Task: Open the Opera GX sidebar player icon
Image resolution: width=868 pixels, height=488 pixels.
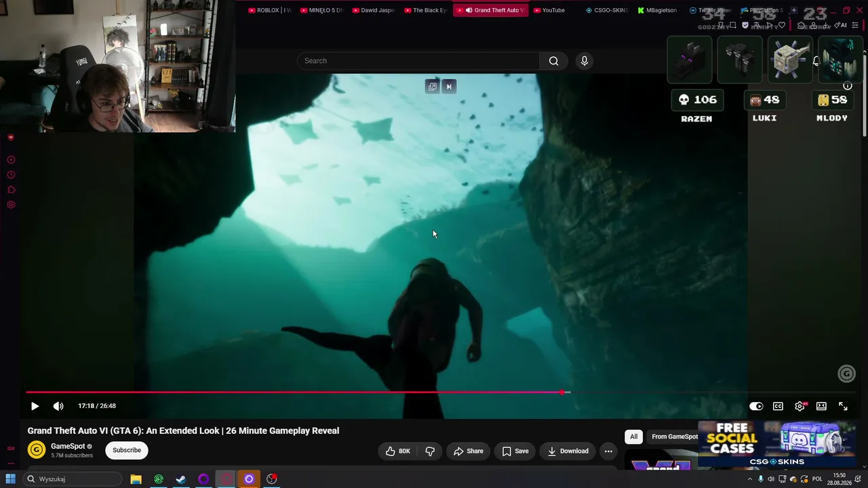Action: click(x=11, y=160)
